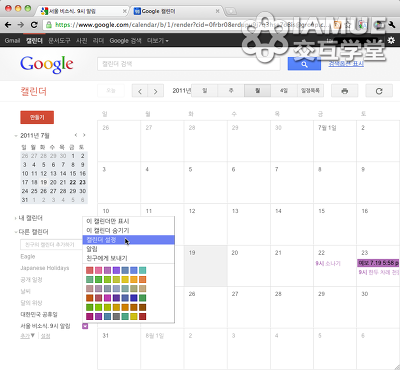Click the 캘린더 검색 search field
The height and width of the screenshot is (370, 400).
coord(189,64)
